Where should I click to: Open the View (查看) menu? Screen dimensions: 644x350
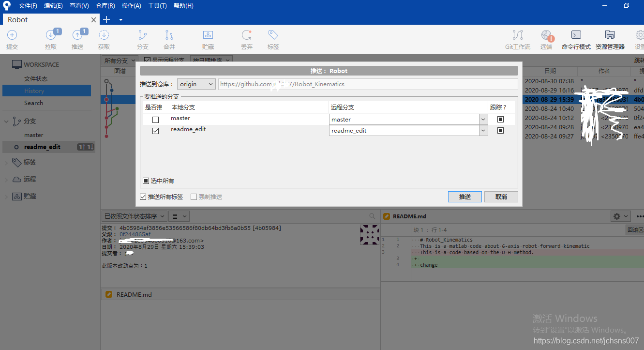pos(79,6)
